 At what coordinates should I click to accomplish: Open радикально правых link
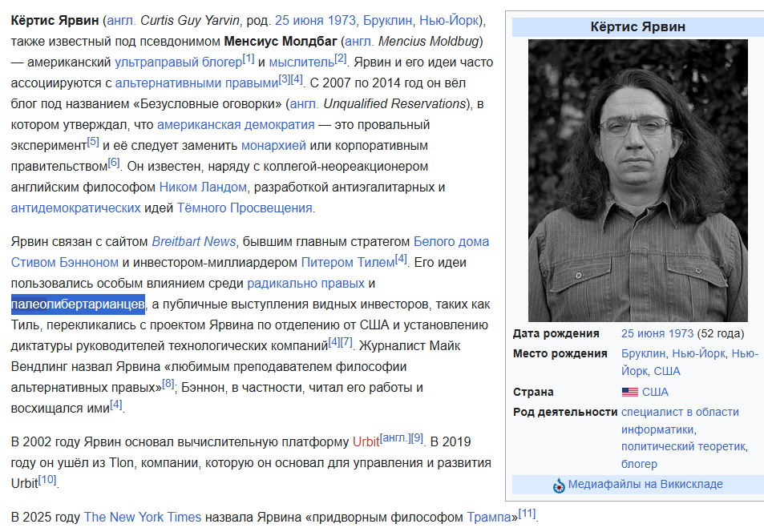306,284
